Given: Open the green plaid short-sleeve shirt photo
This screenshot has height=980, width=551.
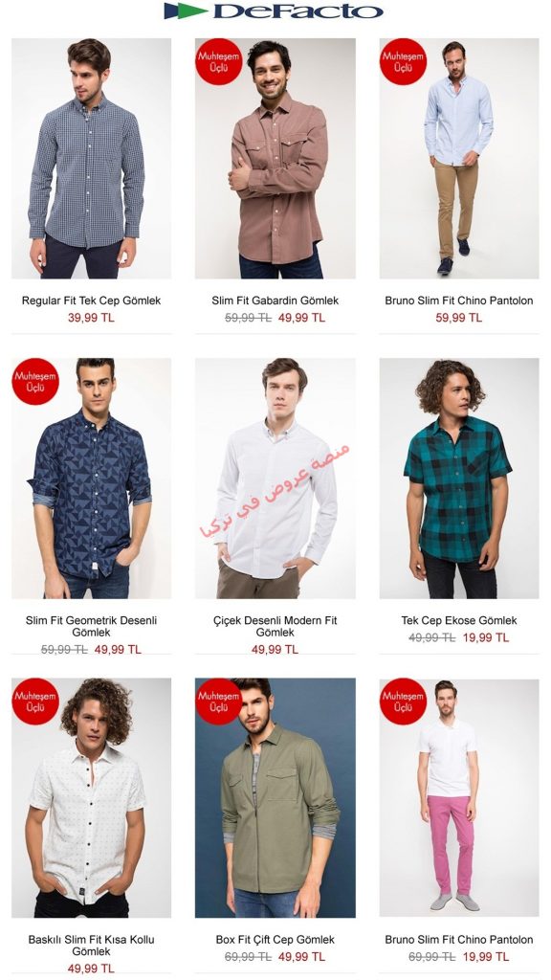Looking at the screenshot, I should (459, 479).
